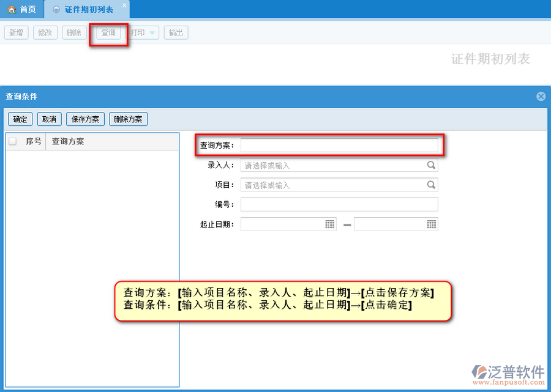This screenshot has height=392, width=551.
Task: Click the home icon on 首页 tab
Action: click(x=12, y=9)
